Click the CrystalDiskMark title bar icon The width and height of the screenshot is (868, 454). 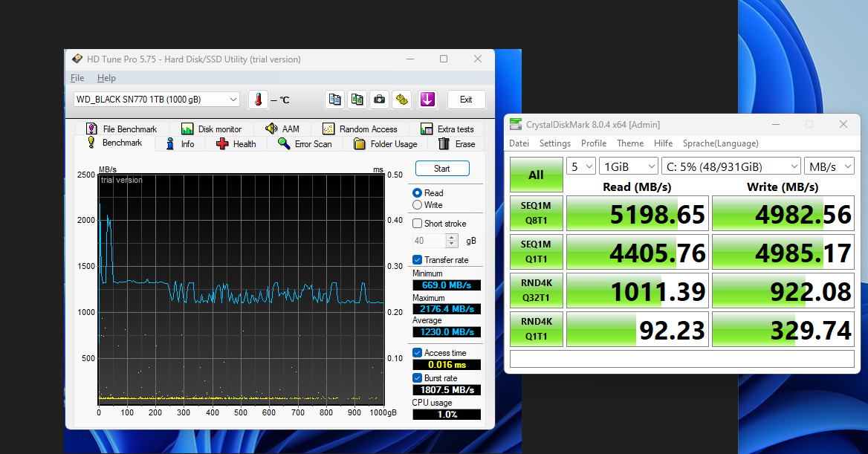(x=516, y=125)
